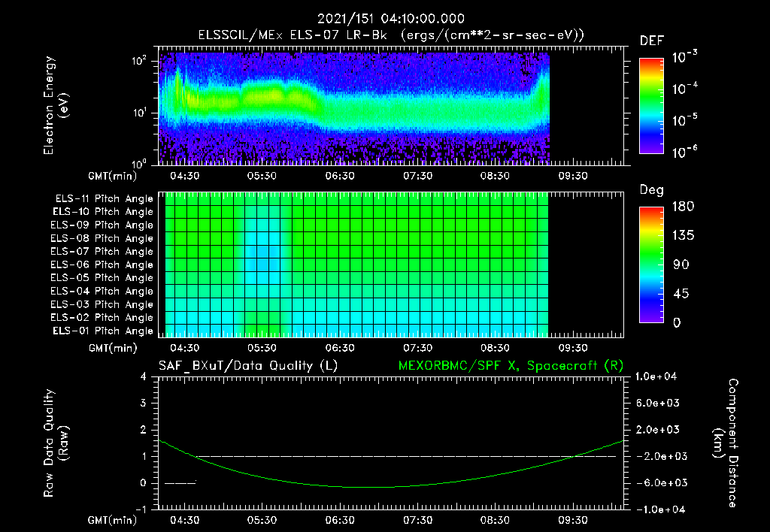770x532 pixels.
Task: Click the Electron Energy (eV) axis label
Action: coord(56,105)
